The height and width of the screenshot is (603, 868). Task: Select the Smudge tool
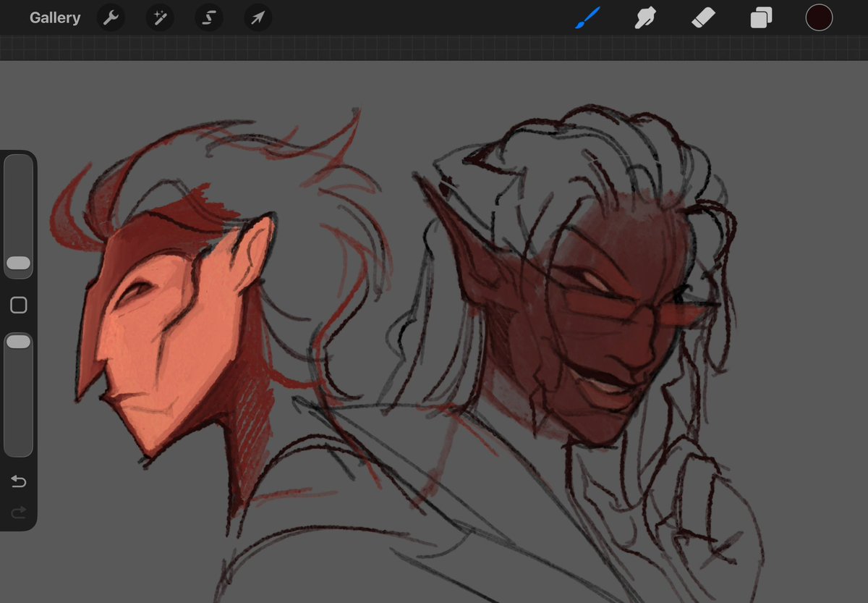645,17
